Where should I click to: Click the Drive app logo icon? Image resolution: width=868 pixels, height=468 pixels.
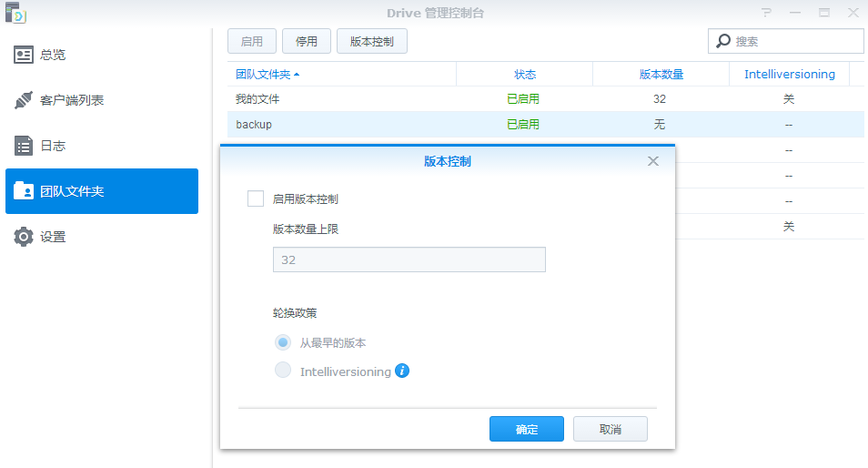[x=15, y=14]
